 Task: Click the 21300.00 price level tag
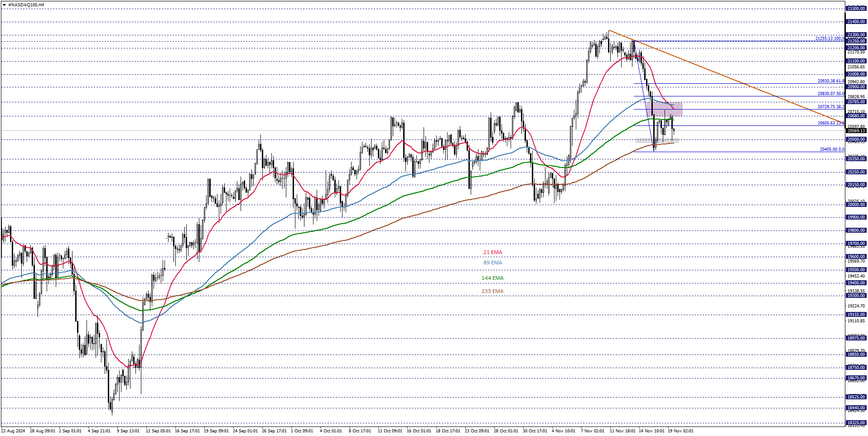(x=856, y=35)
